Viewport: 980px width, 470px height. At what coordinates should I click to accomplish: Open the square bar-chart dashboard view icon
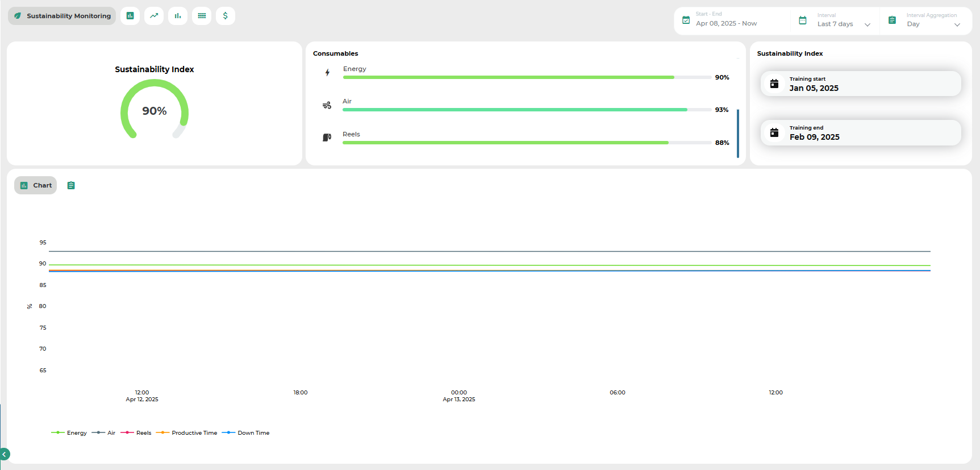point(130,16)
